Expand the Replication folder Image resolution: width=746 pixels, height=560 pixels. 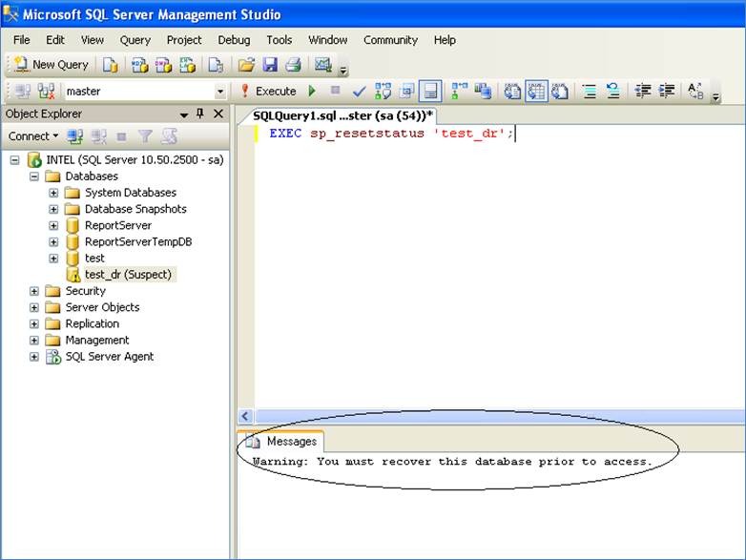[34, 324]
